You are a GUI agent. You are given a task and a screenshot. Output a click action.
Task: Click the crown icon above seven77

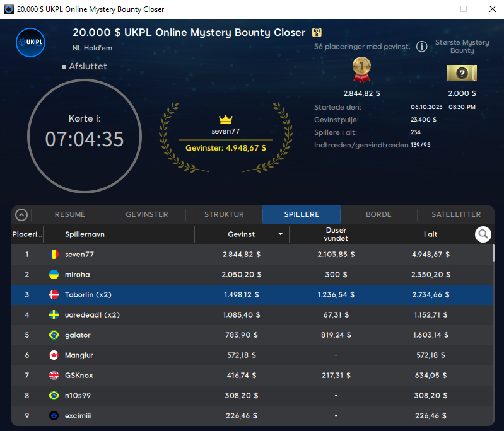(x=226, y=119)
